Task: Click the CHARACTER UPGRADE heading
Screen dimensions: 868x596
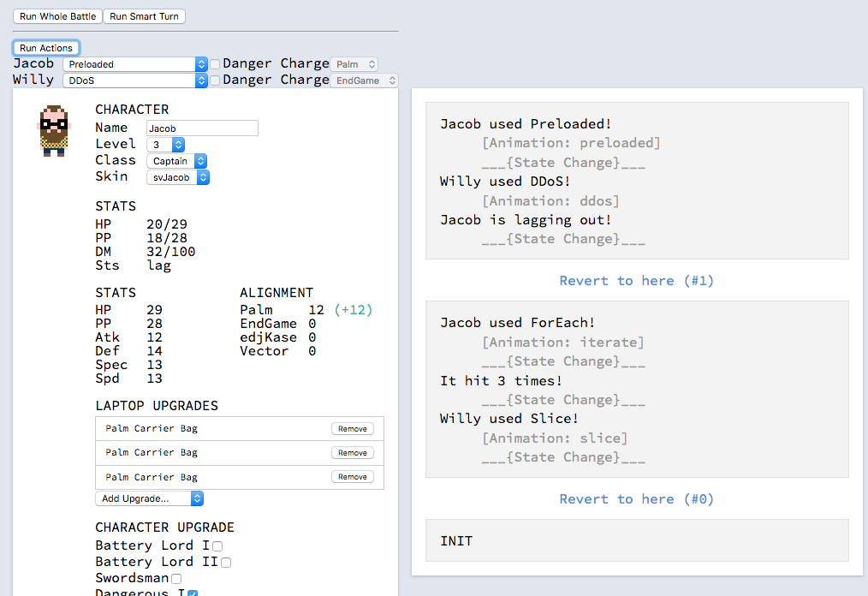Action: click(165, 527)
